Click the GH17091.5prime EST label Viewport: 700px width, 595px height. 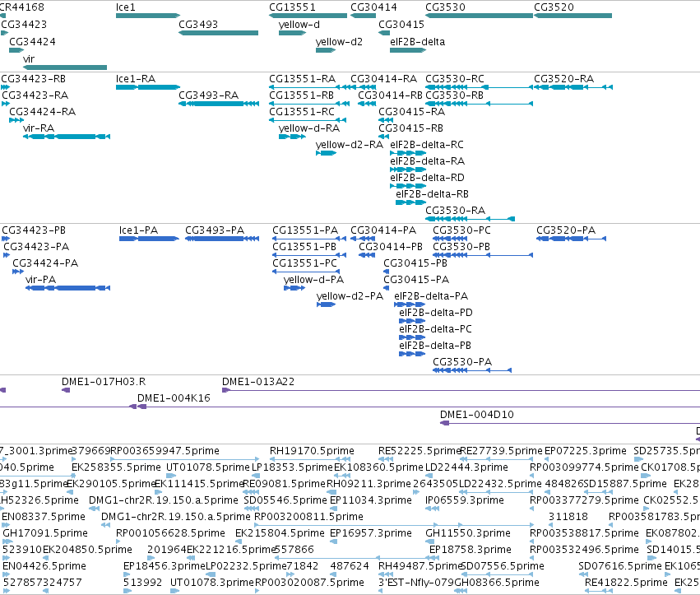click(45, 533)
